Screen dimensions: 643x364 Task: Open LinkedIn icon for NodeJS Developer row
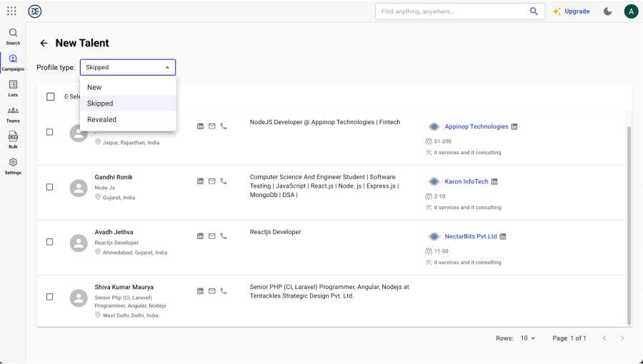pyautogui.click(x=200, y=126)
